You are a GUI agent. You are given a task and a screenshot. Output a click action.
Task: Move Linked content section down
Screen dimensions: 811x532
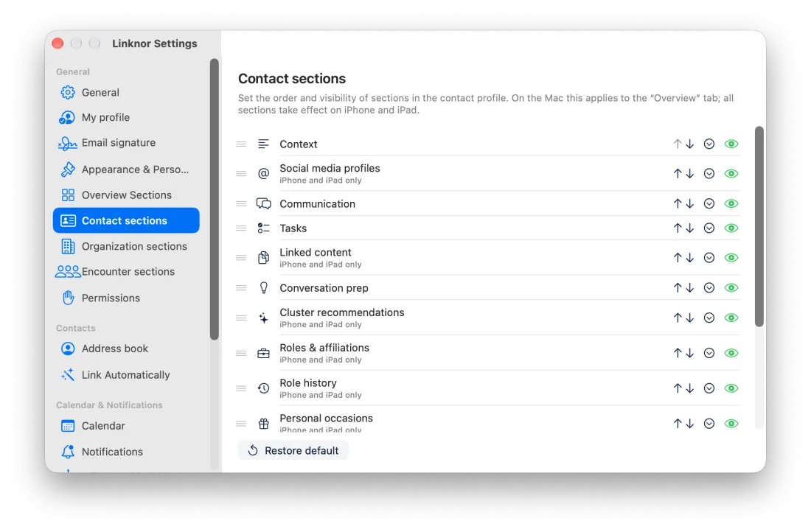[x=690, y=257]
